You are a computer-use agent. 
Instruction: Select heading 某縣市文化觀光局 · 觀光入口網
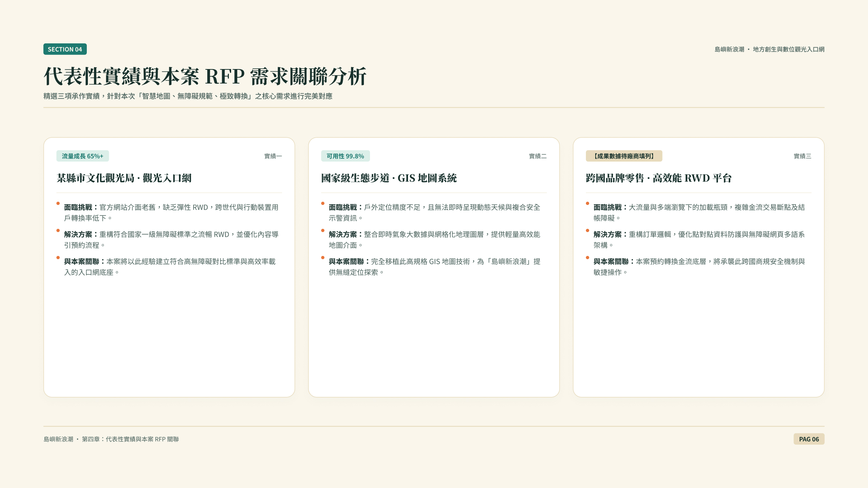[x=124, y=178]
